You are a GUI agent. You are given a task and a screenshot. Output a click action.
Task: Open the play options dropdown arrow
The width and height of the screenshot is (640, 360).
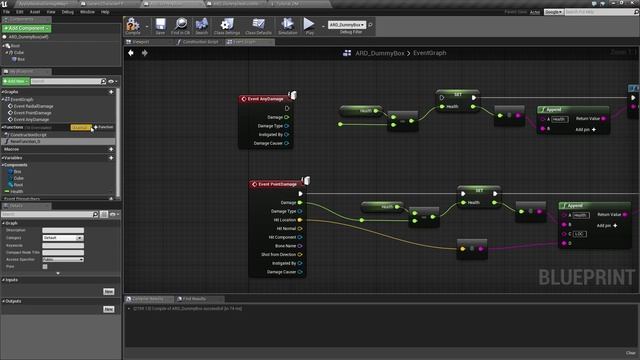coord(323,26)
